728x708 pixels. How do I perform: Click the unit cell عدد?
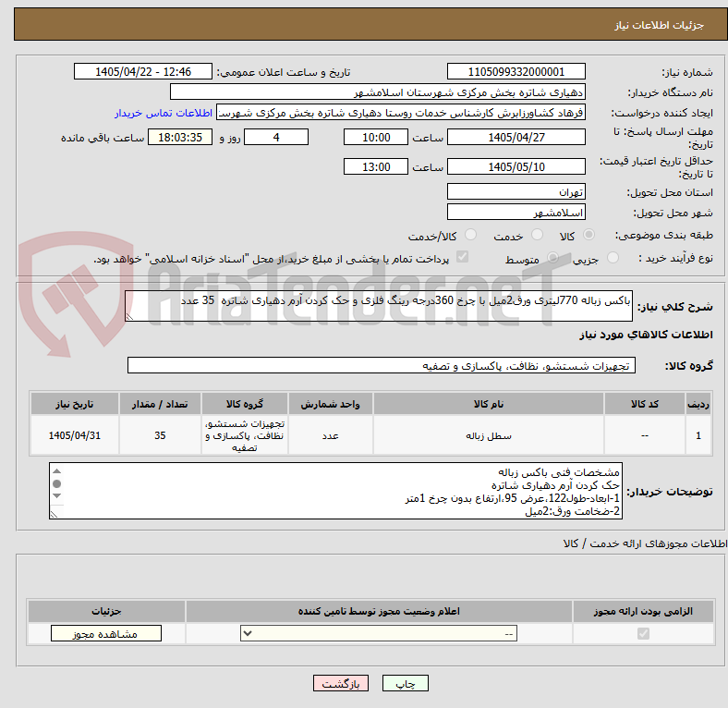tap(330, 435)
